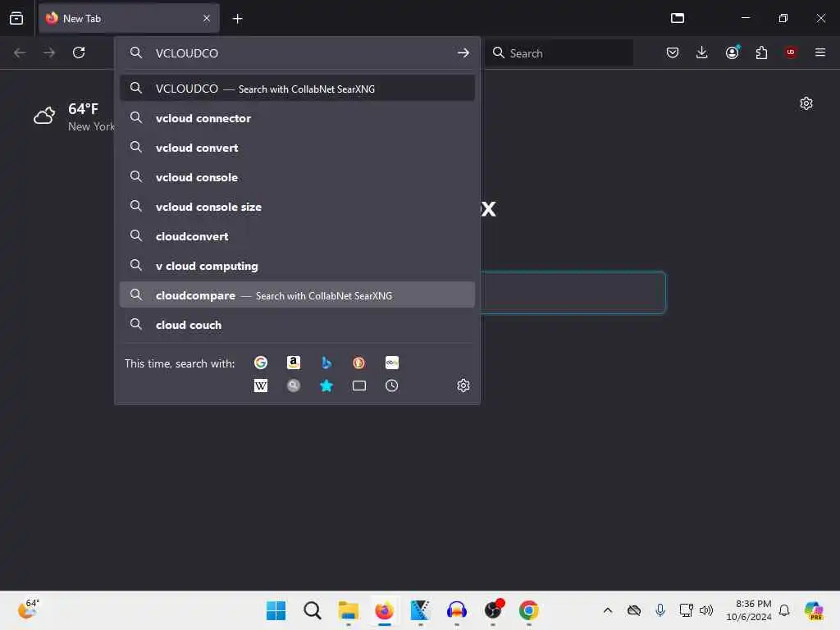Personalize New Tab with the gear icon
This screenshot has height=630, width=840.
point(806,103)
